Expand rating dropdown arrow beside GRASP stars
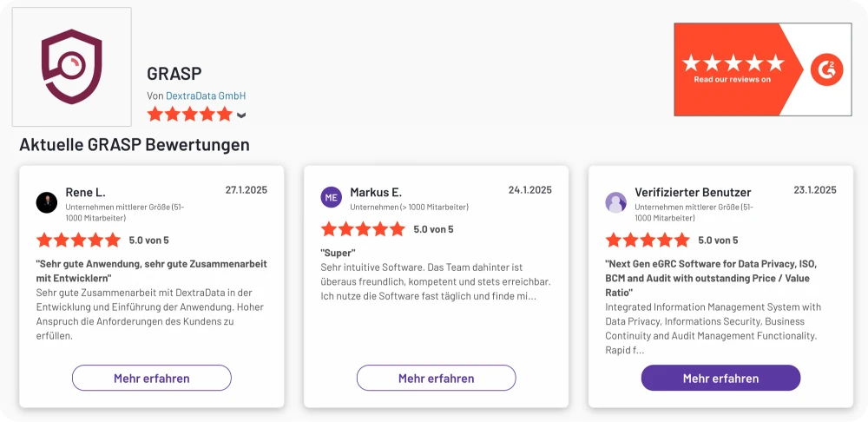Viewport: 868px width, 422px height. coord(241,115)
